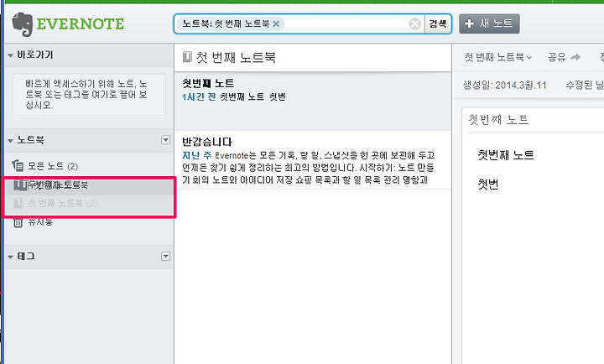Click the Evernote elephant logo
The height and width of the screenshot is (364, 604).
point(23,24)
